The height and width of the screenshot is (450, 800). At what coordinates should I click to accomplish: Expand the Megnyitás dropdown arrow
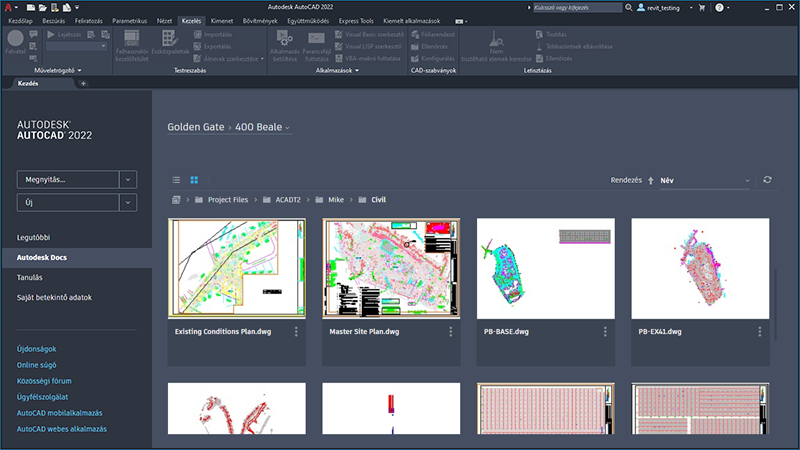coord(128,180)
